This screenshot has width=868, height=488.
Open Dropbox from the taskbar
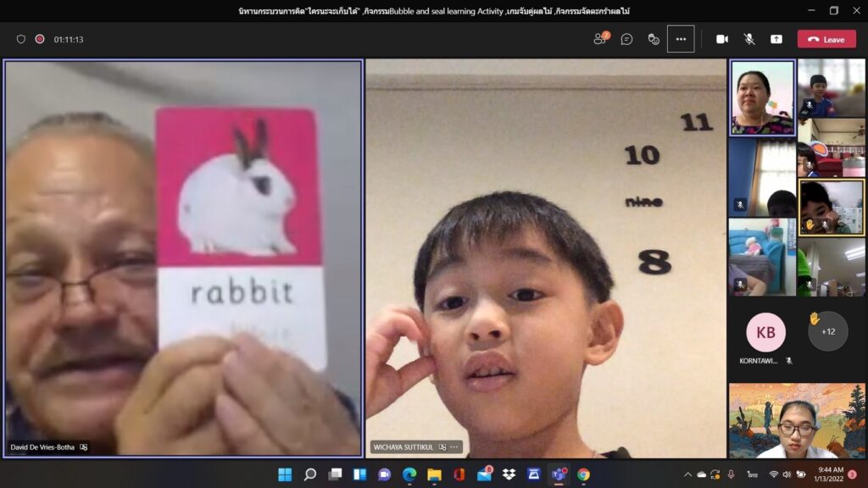click(509, 474)
